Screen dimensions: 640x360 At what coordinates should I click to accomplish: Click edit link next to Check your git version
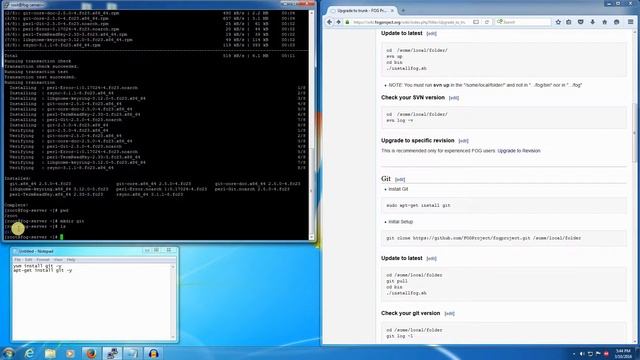(x=449, y=313)
